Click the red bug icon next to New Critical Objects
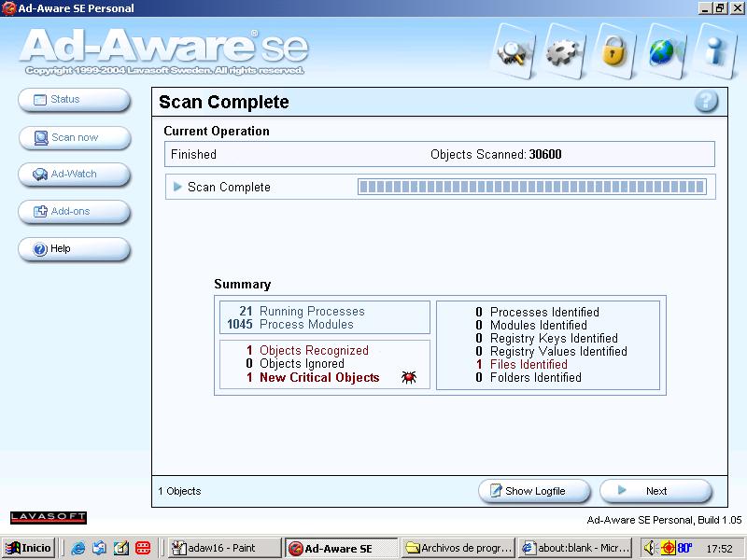The image size is (747, 560). tap(409, 378)
